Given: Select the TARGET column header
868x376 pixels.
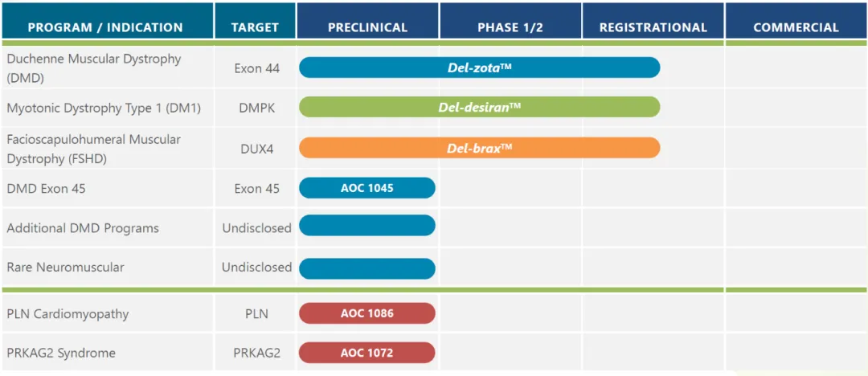Looking at the screenshot, I should coord(255,27).
